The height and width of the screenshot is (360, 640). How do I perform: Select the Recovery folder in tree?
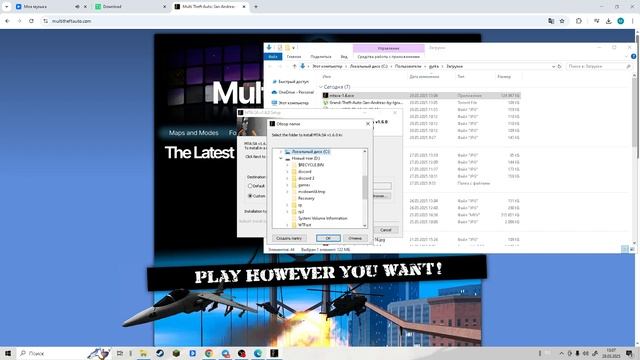point(306,198)
